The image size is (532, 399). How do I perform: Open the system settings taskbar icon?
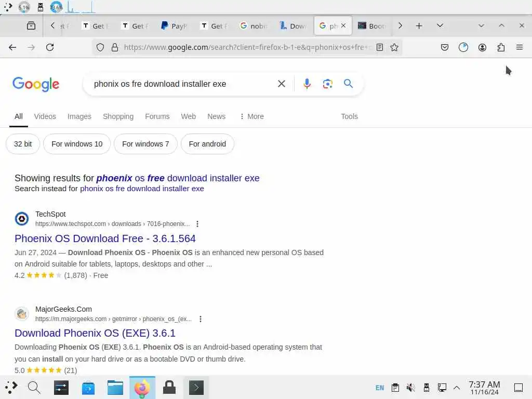pos(61,388)
